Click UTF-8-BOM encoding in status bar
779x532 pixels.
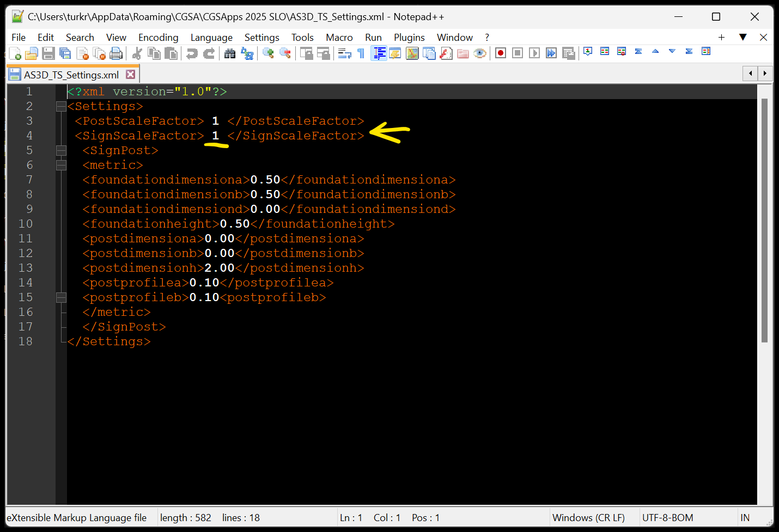pyautogui.click(x=667, y=517)
